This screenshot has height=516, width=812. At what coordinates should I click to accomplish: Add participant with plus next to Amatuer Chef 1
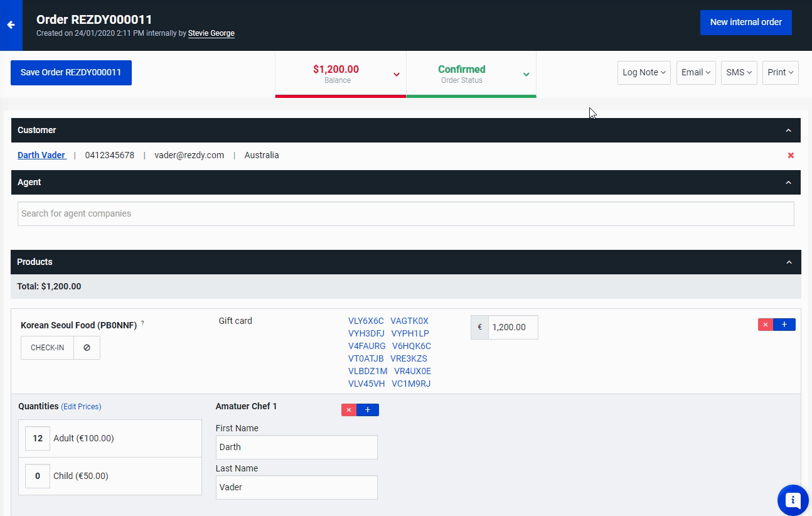368,410
